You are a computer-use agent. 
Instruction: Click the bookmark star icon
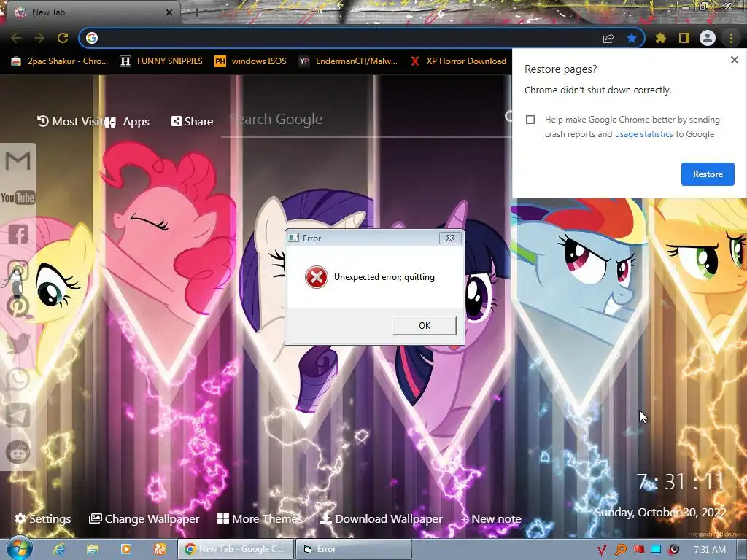[632, 38]
